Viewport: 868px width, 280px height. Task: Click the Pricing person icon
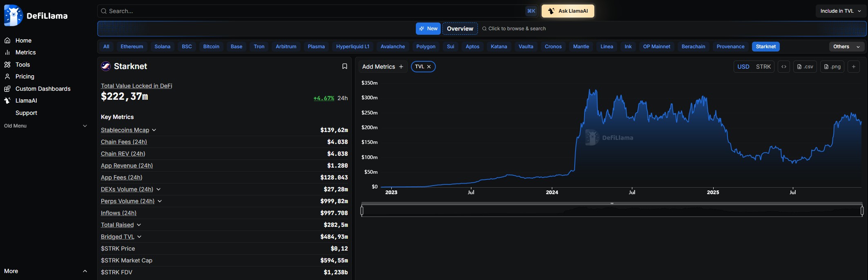coord(7,76)
